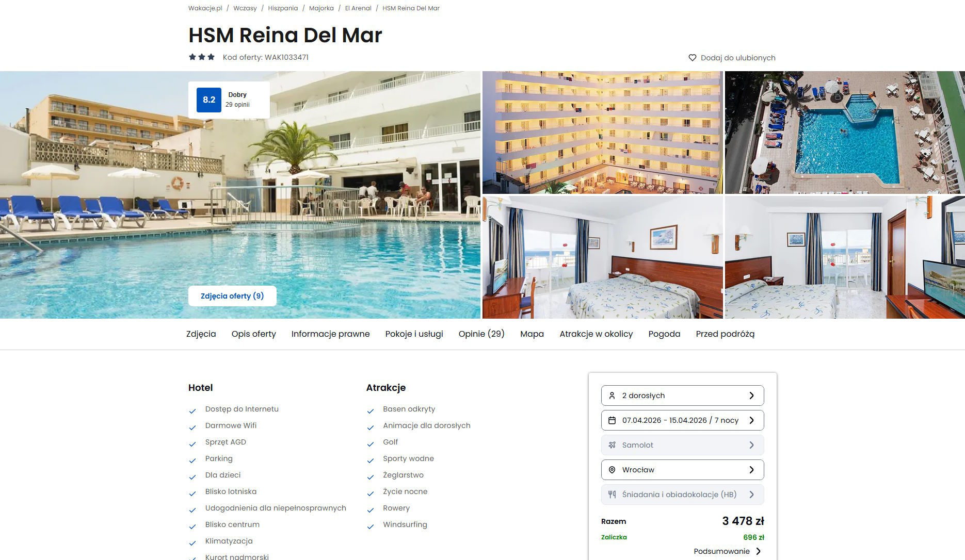Click the heart icon to add to favorites
This screenshot has height=560, width=965.
coord(693,58)
